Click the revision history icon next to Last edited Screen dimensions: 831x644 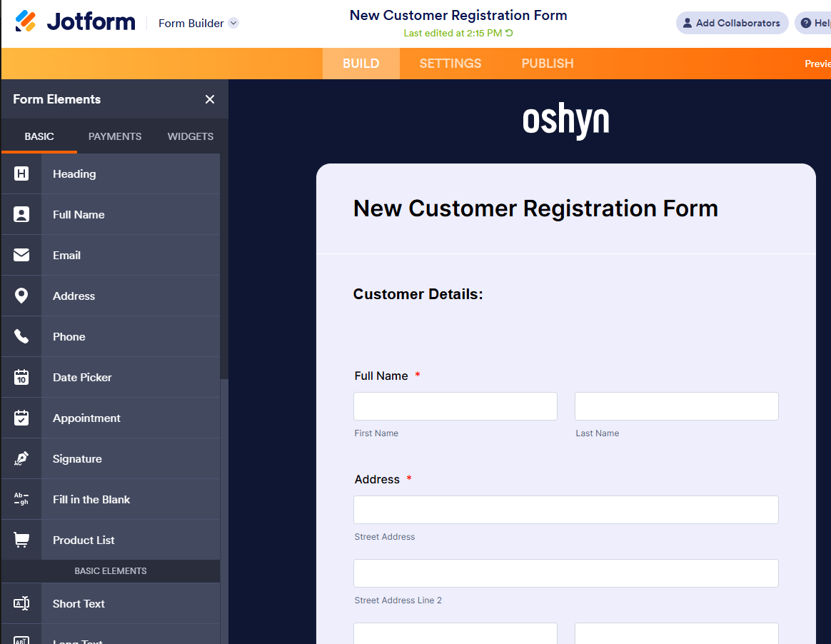click(x=509, y=33)
